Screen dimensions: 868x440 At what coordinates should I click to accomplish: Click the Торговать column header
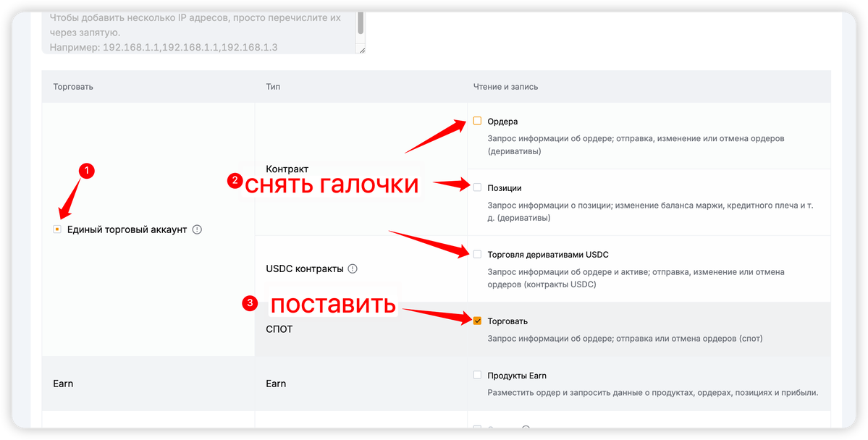pyautogui.click(x=73, y=87)
